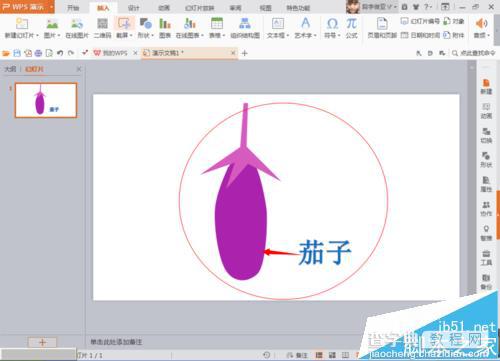Insert a QR code (二维码) icon
The image size is (500, 361).
(102, 24)
